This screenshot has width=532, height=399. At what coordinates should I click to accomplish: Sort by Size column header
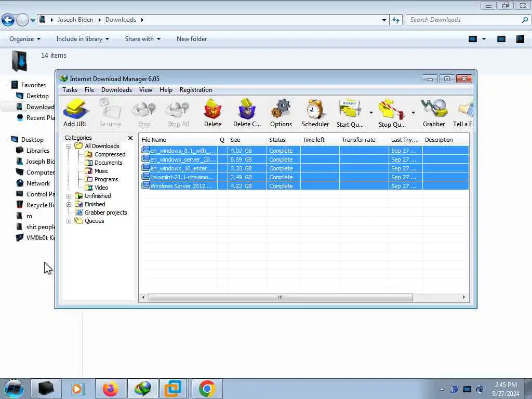[247, 140]
